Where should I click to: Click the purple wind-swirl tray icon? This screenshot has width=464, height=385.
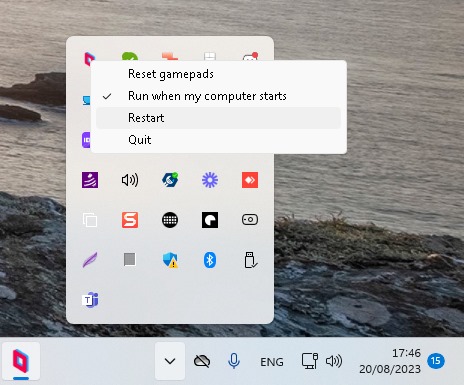90,180
